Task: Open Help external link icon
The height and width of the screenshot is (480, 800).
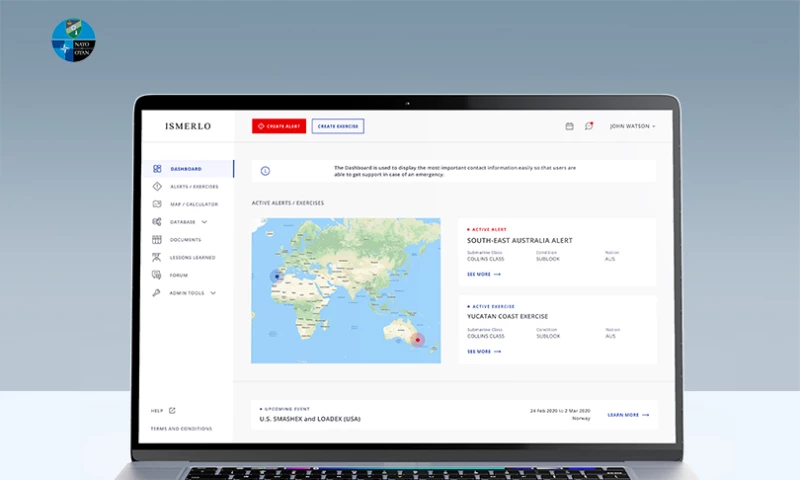Action: (x=172, y=411)
